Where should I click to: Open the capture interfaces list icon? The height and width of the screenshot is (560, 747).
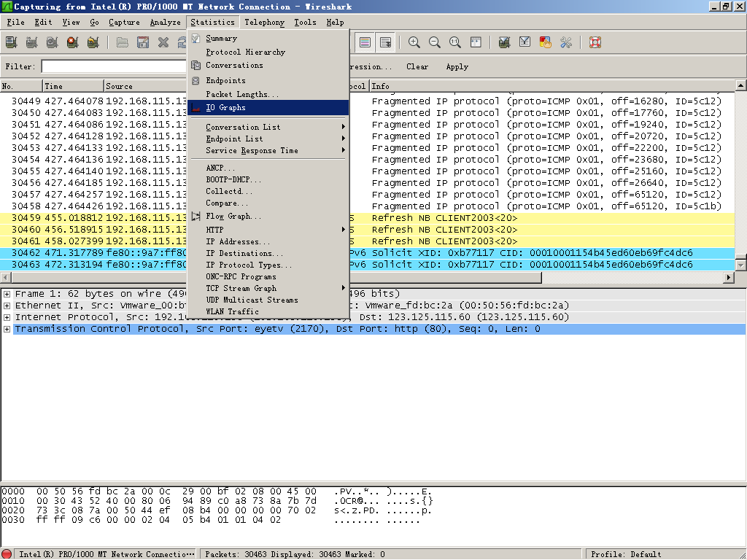pos(12,42)
